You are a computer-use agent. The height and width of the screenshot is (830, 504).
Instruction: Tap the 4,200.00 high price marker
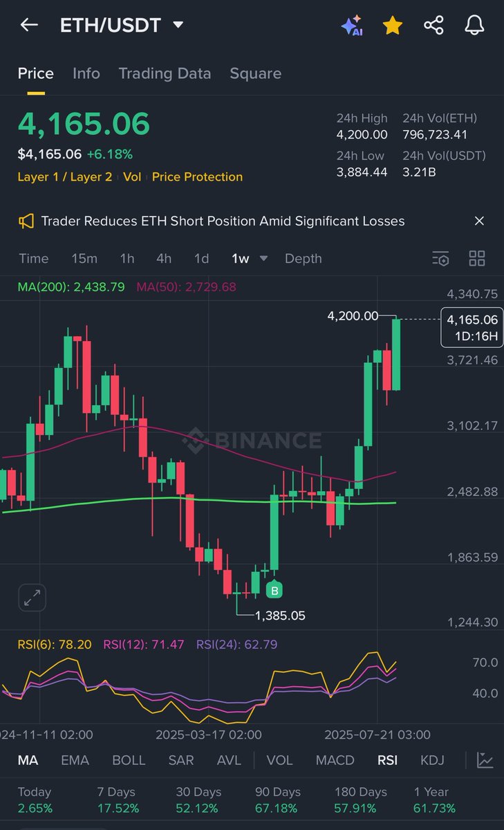click(353, 316)
